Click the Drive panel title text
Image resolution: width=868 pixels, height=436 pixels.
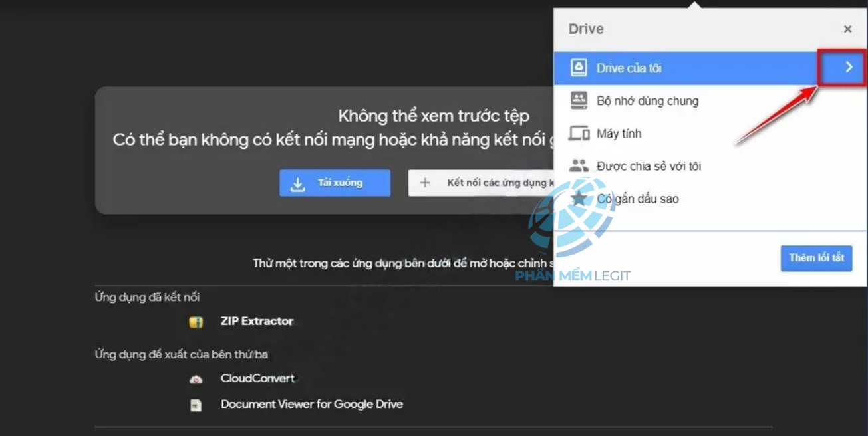[586, 29]
